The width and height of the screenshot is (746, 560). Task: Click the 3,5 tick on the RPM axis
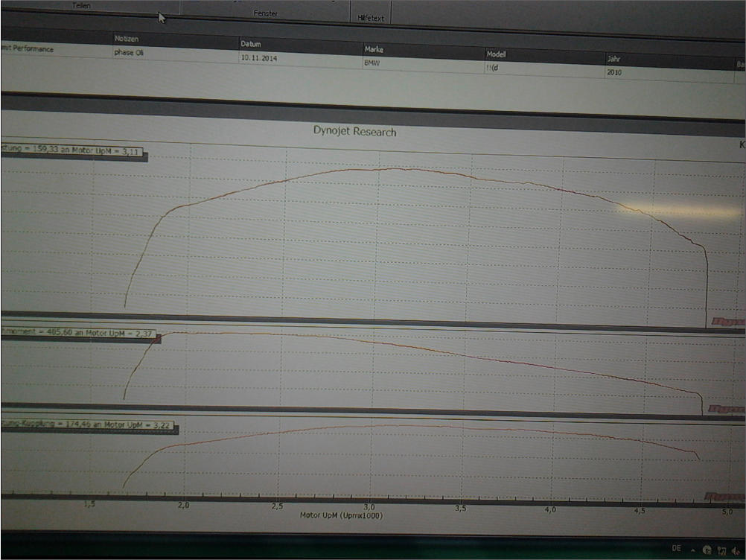[x=461, y=508]
